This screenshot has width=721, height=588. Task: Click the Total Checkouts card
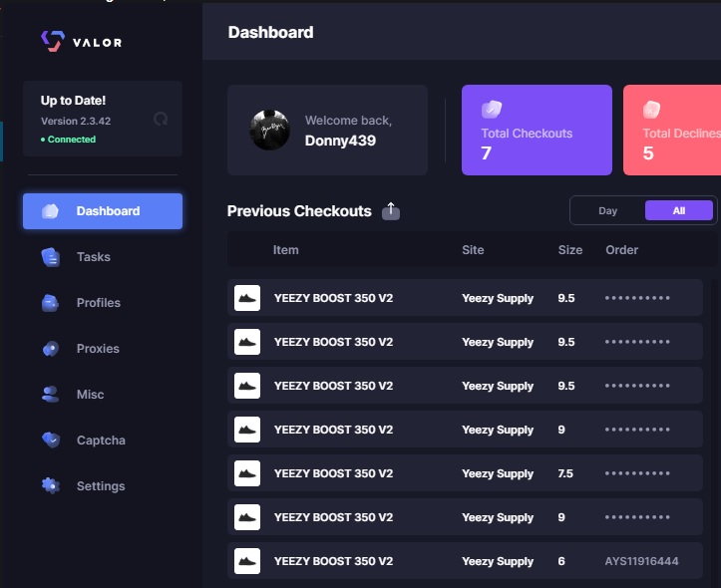click(x=537, y=130)
